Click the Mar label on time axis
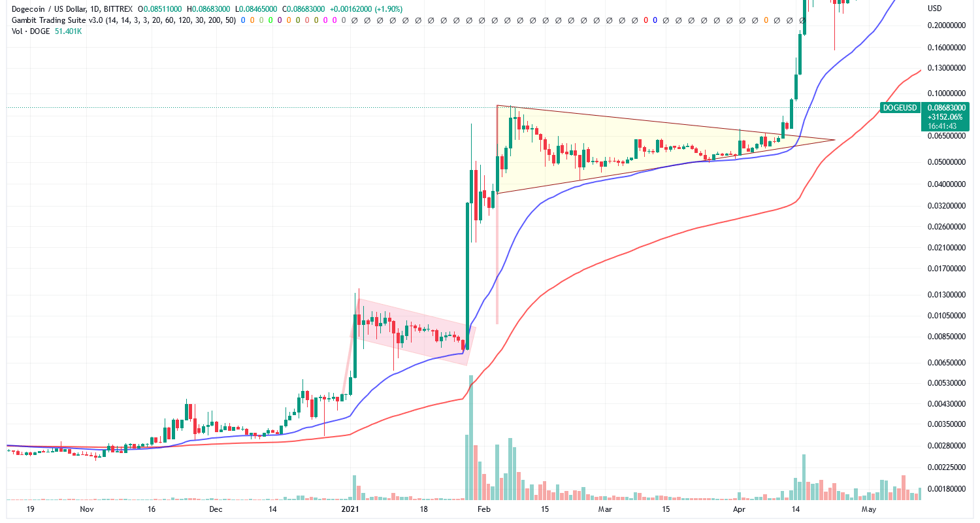The height and width of the screenshot is (523, 980). point(606,509)
